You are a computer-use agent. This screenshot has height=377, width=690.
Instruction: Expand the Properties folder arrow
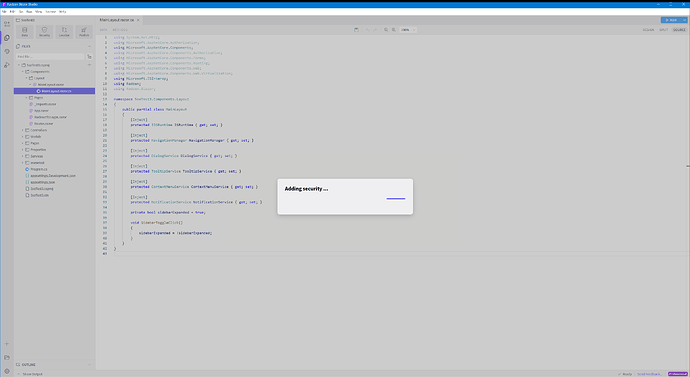[22, 150]
